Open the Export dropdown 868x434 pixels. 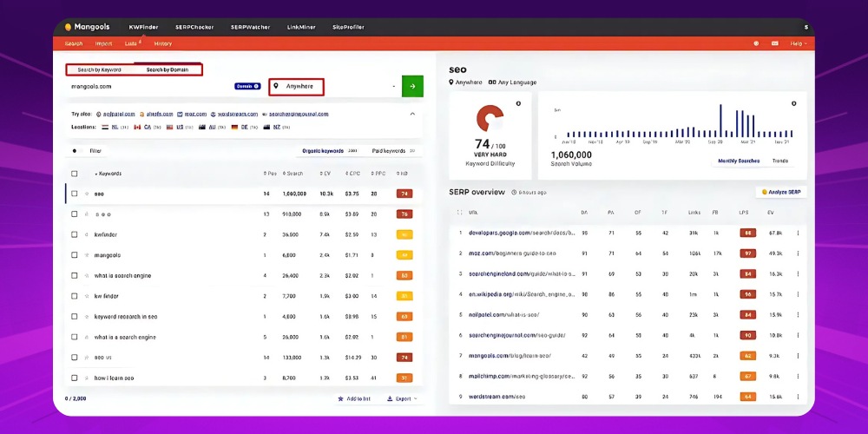tap(402, 398)
